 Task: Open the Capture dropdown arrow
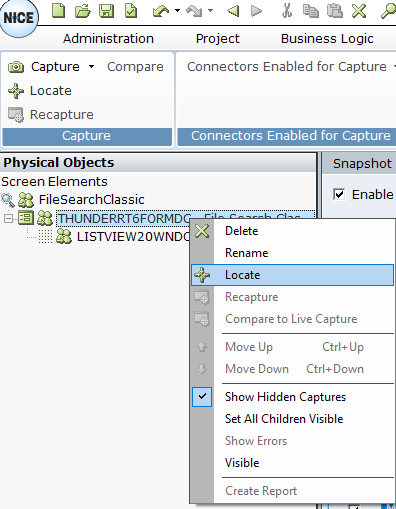pyautogui.click(x=91, y=66)
